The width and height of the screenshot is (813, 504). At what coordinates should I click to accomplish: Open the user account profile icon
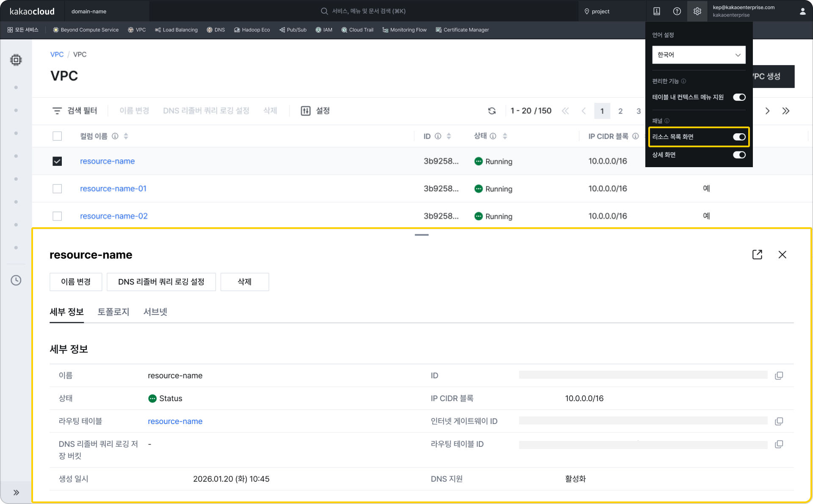(802, 11)
